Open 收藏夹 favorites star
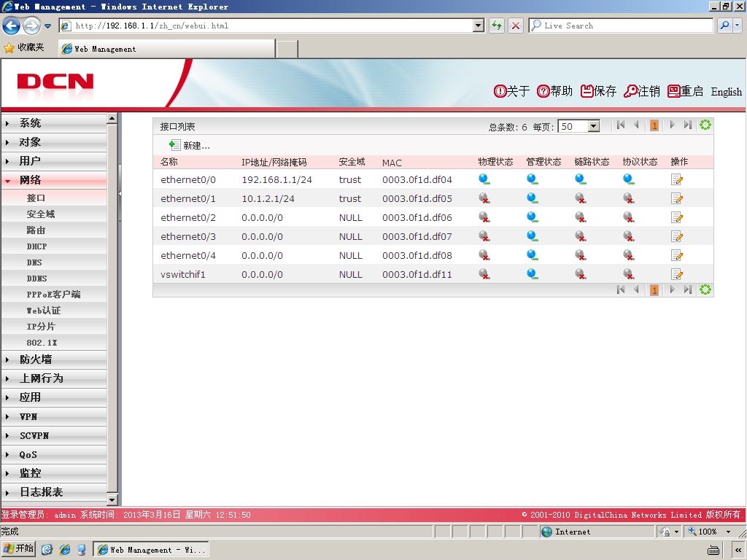This screenshot has width=747, height=560. tap(9, 47)
